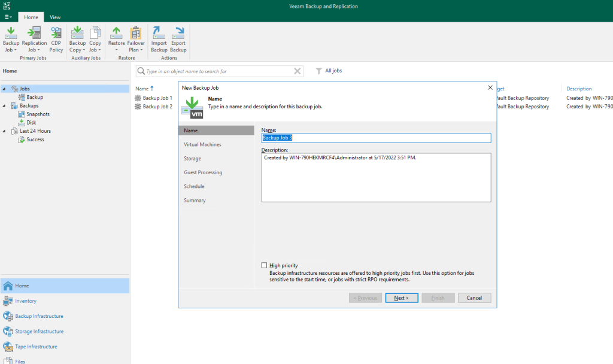Image resolution: width=613 pixels, height=364 pixels.
Task: Click the Home view house icon
Action: pos(8,286)
